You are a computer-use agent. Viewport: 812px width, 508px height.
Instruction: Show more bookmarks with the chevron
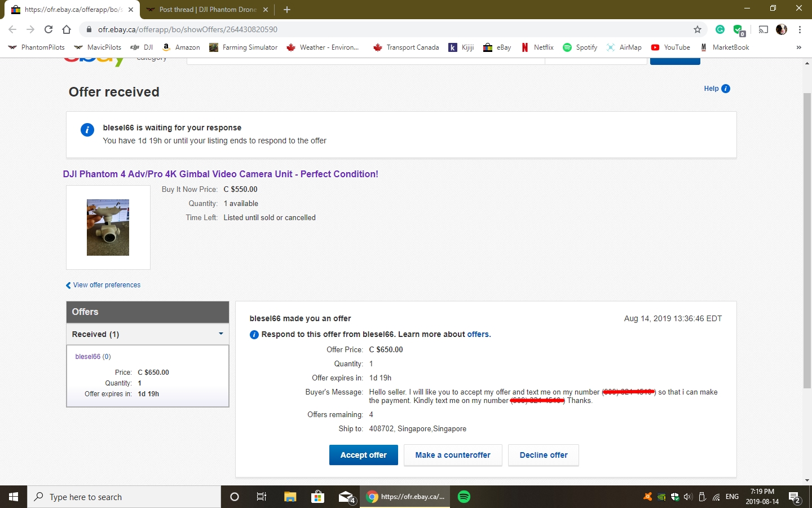(798, 47)
